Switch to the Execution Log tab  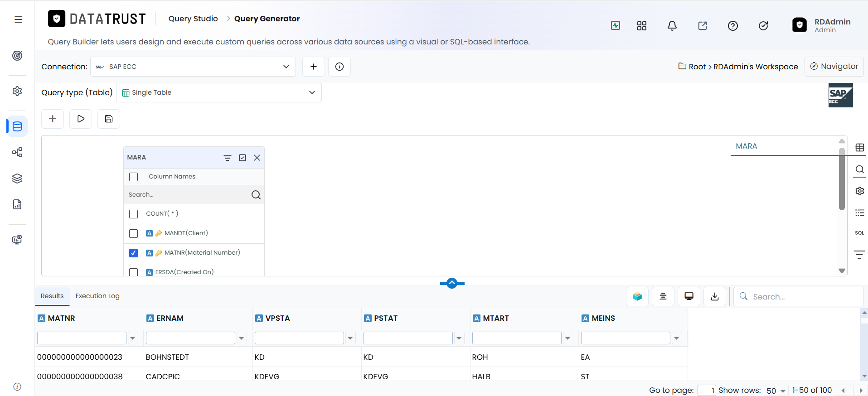[97, 296]
